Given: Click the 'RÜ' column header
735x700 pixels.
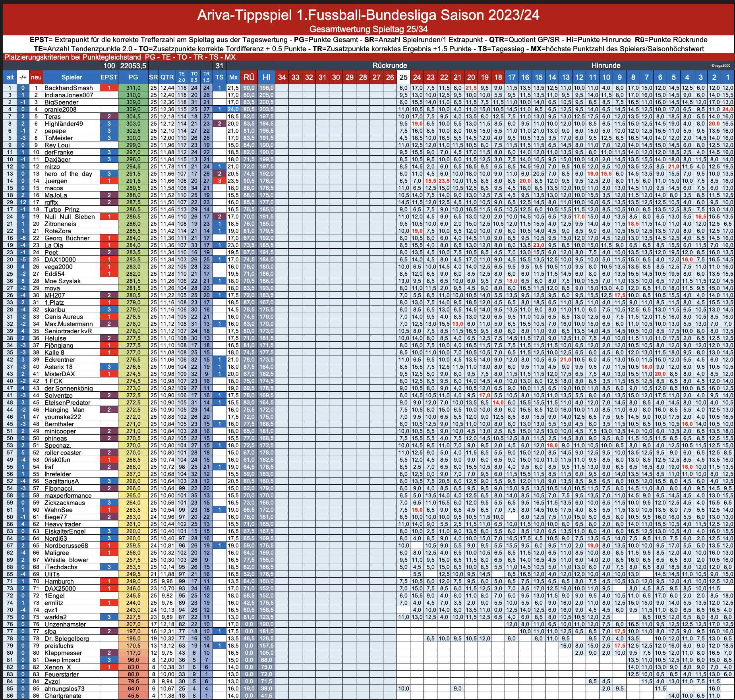Looking at the screenshot, I should [x=249, y=77].
